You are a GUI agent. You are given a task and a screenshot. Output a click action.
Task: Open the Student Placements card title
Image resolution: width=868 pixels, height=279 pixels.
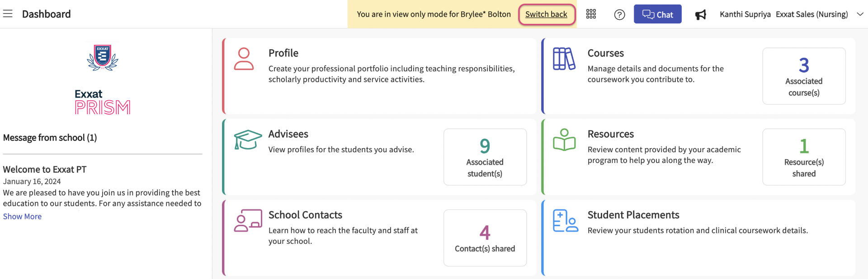633,215
